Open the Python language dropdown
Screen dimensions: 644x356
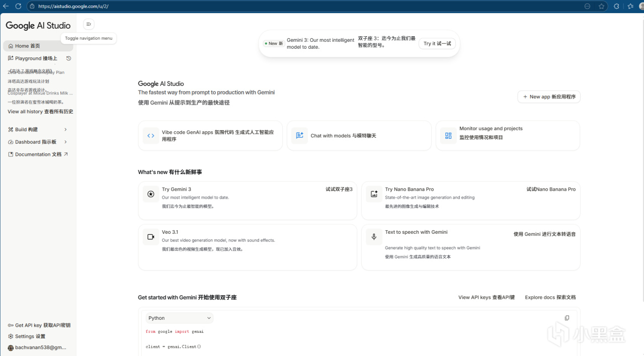(180, 318)
